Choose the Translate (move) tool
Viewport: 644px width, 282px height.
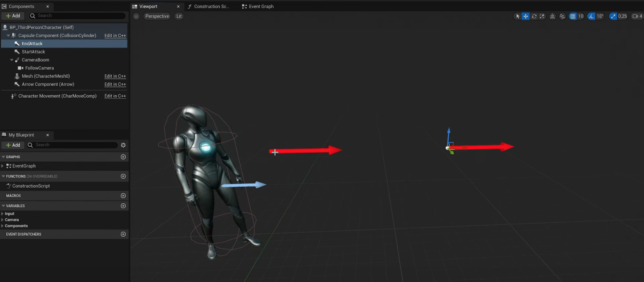pos(525,16)
